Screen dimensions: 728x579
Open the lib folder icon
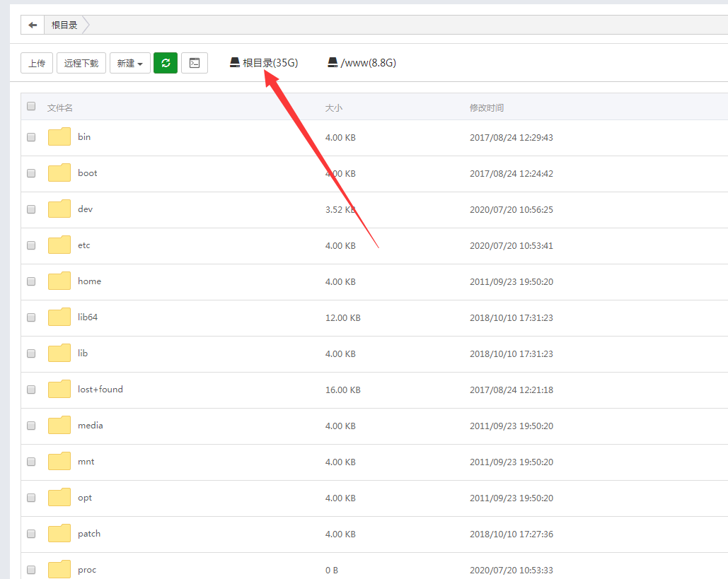tap(59, 353)
